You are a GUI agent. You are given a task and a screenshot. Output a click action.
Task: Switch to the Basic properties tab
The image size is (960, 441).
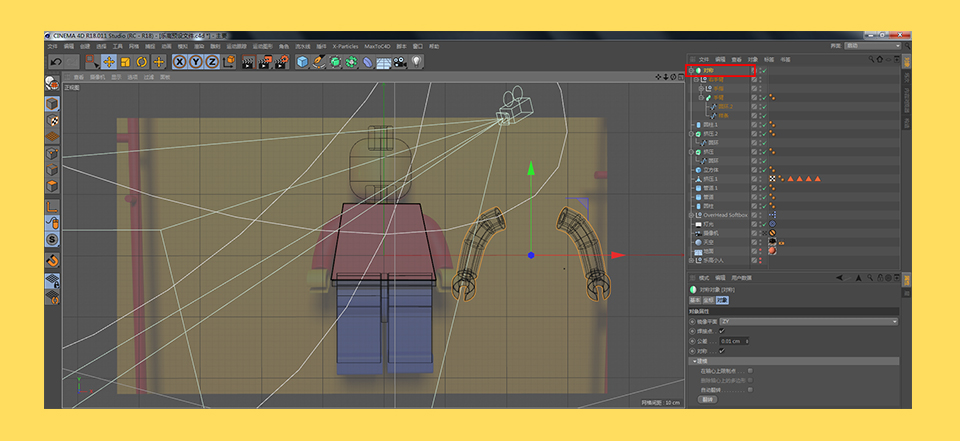click(x=695, y=301)
